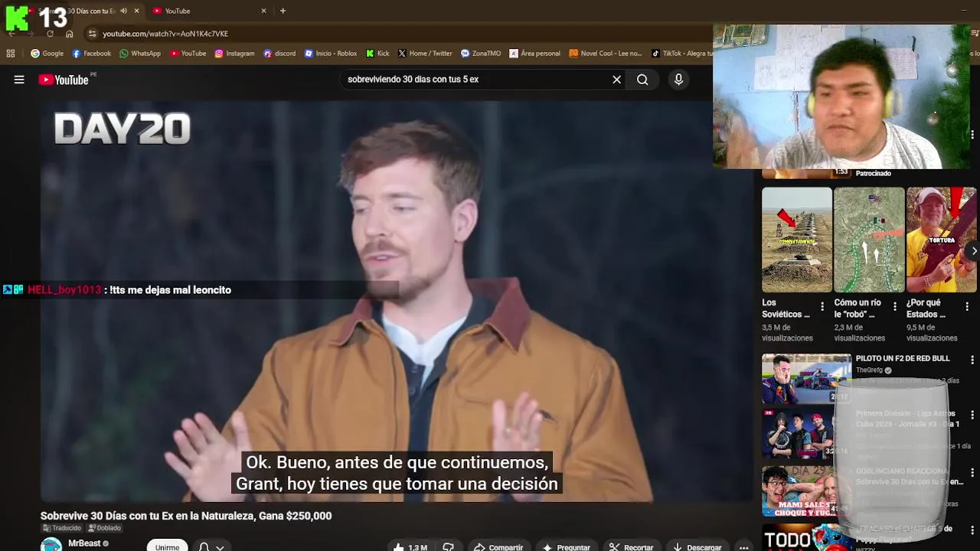
Task: Open the TikTok bookmark
Action: (x=681, y=54)
